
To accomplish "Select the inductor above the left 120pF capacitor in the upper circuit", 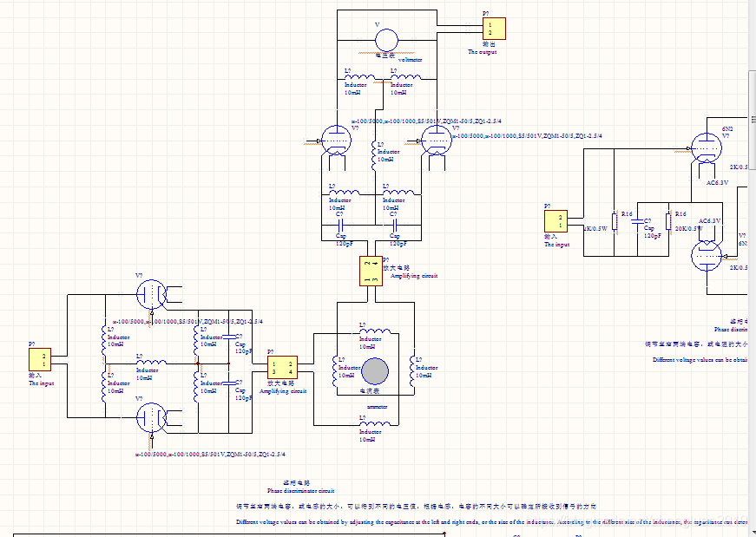I will pos(345,193).
